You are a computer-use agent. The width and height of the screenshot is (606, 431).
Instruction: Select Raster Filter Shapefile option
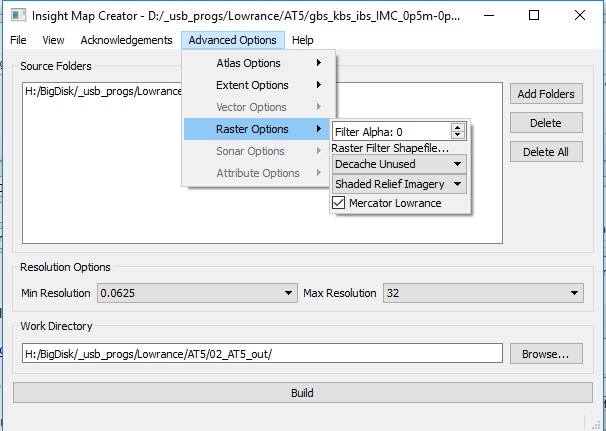click(391, 148)
